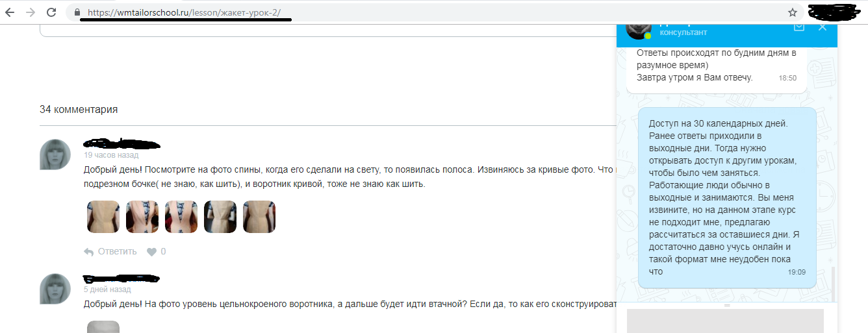Click the second commenter's avatar picture

click(56, 290)
